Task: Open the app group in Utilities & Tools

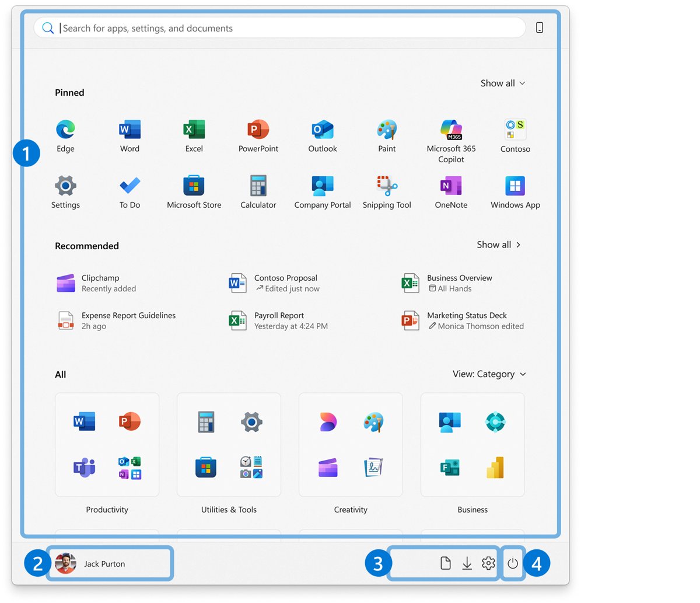Action: (x=251, y=468)
